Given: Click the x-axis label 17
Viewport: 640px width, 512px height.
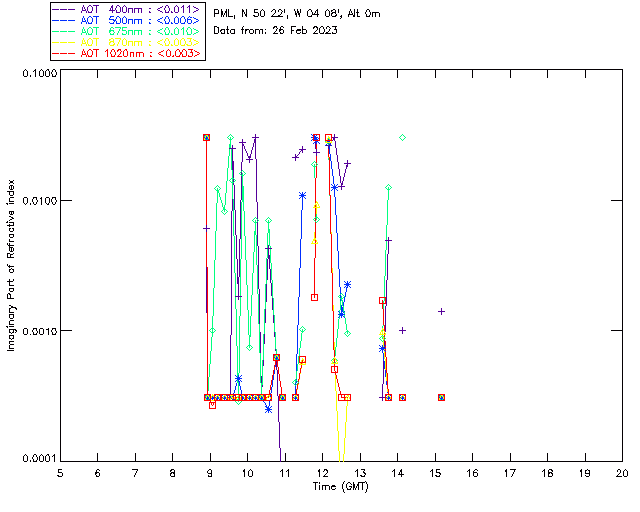Looking at the screenshot, I should point(510,473).
